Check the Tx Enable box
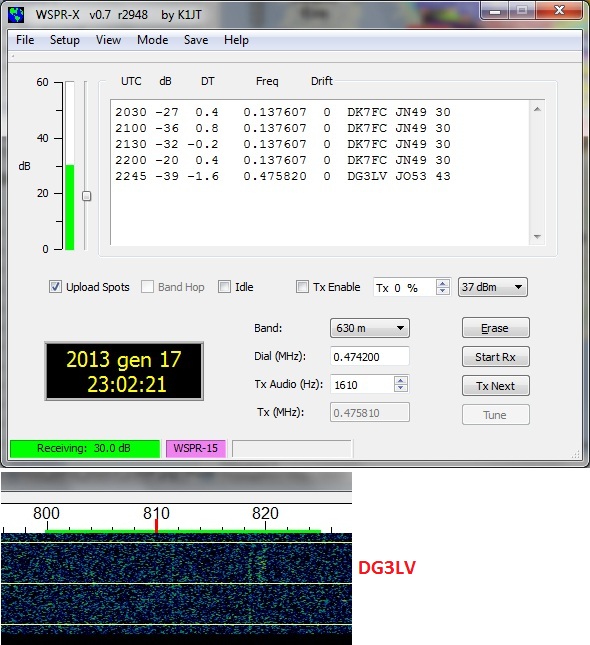 point(302,287)
